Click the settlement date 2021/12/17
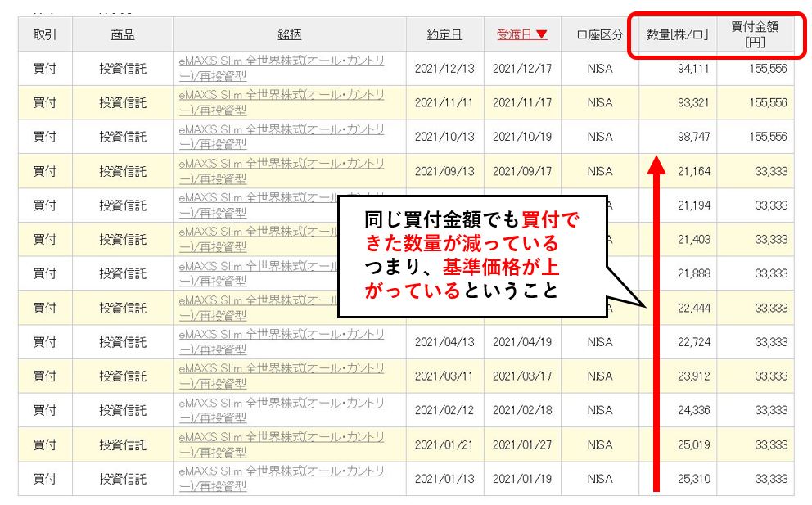 click(522, 69)
